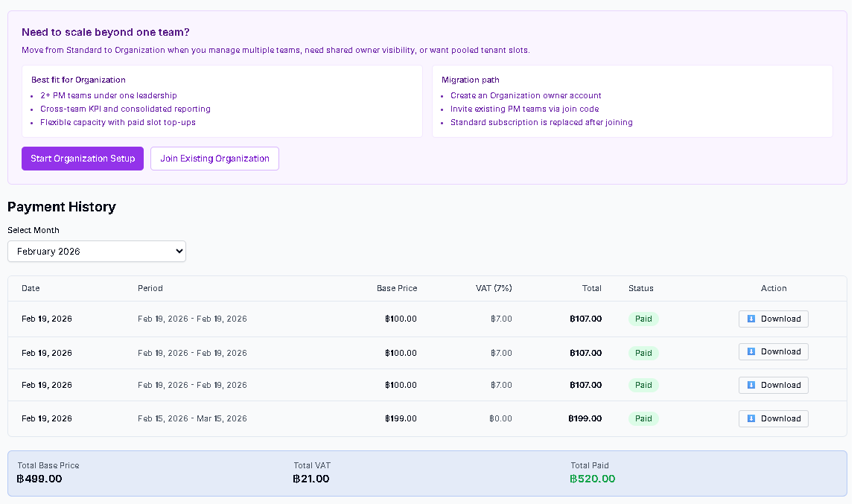Download the first ฿107.00 invoice
The width and height of the screenshot is (863, 504).
pyautogui.click(x=773, y=319)
